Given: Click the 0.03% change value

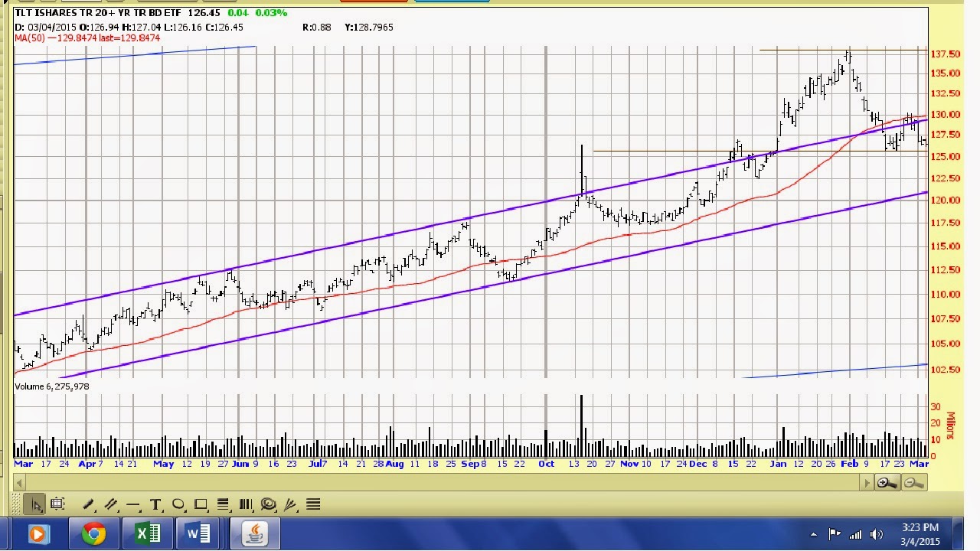Looking at the screenshot, I should coord(272,13).
